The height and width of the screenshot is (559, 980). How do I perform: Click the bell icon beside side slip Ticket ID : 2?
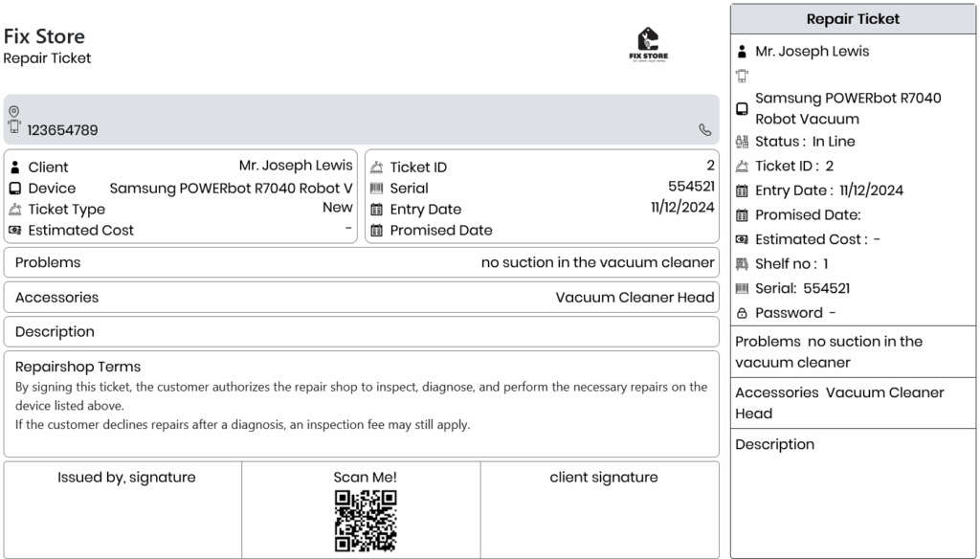point(742,167)
